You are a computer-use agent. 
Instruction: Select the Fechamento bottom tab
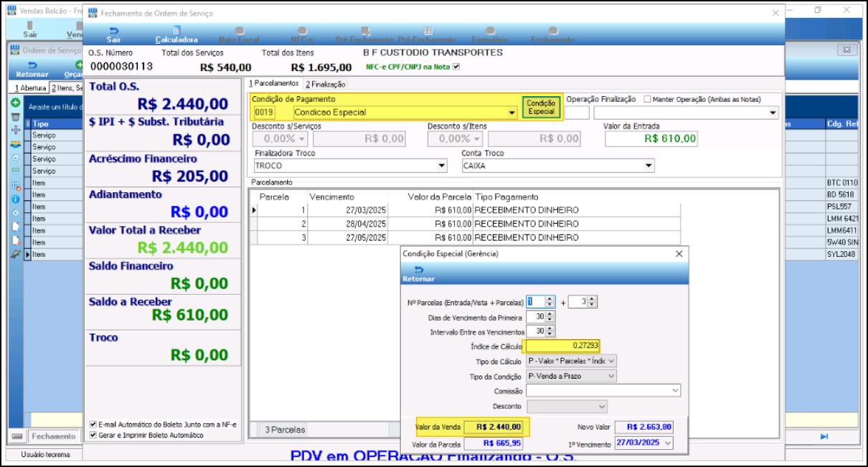pos(54,436)
